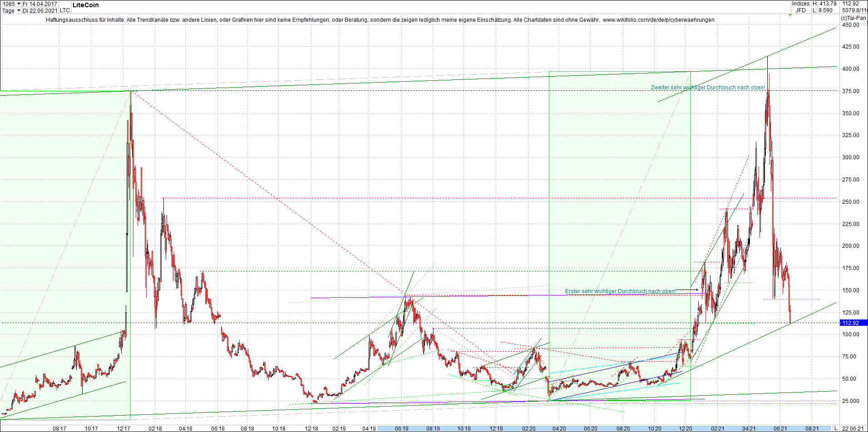Viewport: 868px width, 432px height.
Task: Click the 450.00 price axis label
Action: (x=851, y=25)
